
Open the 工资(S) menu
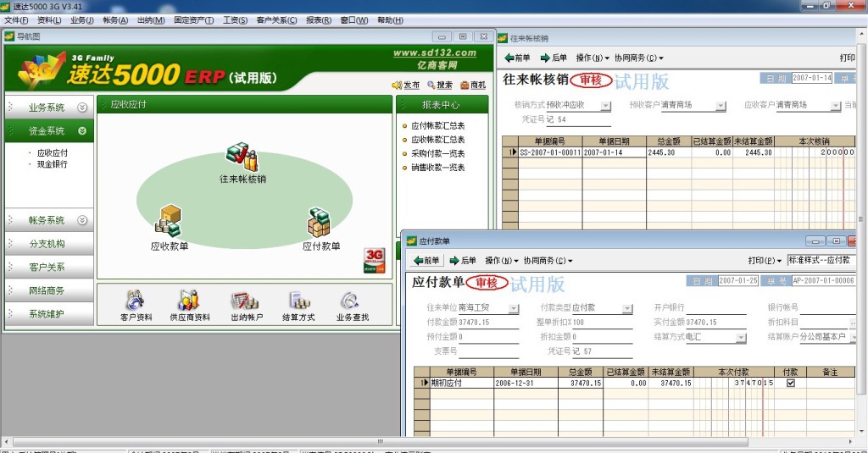pyautogui.click(x=236, y=20)
